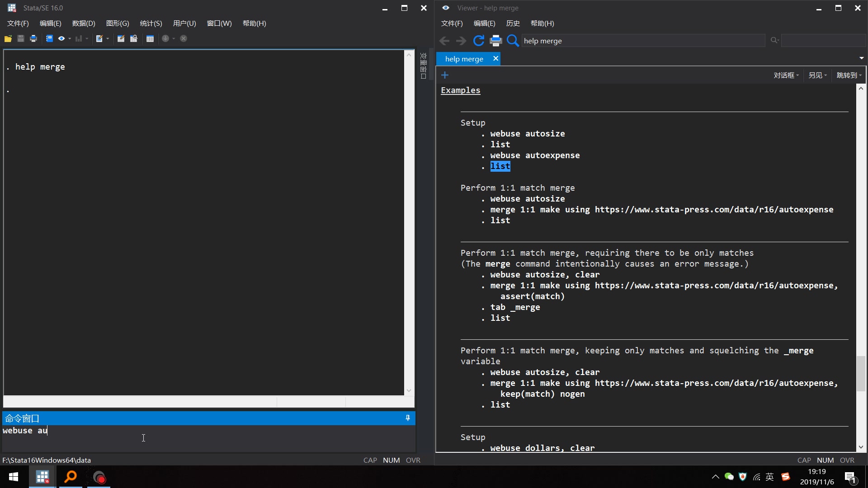
Task: Click the Viewer search magnifier icon
Action: coord(513,41)
